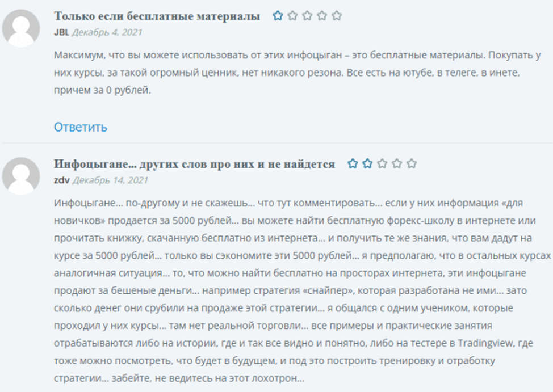
Task: Click the fourth star of zdv's rating
Action: [396, 163]
